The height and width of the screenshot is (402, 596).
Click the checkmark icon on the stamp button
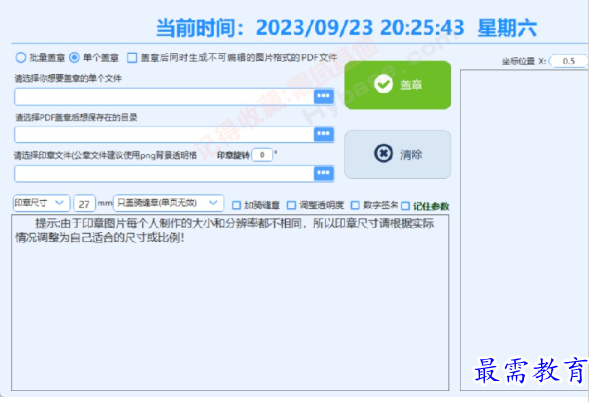pyautogui.click(x=383, y=84)
